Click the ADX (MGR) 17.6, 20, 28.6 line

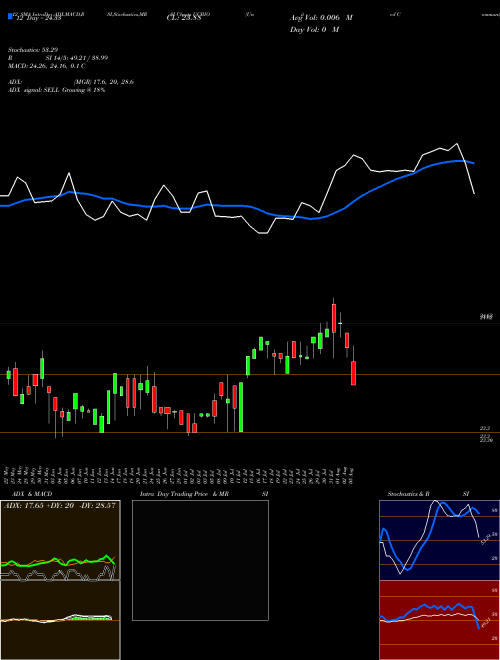pyautogui.click(x=71, y=82)
